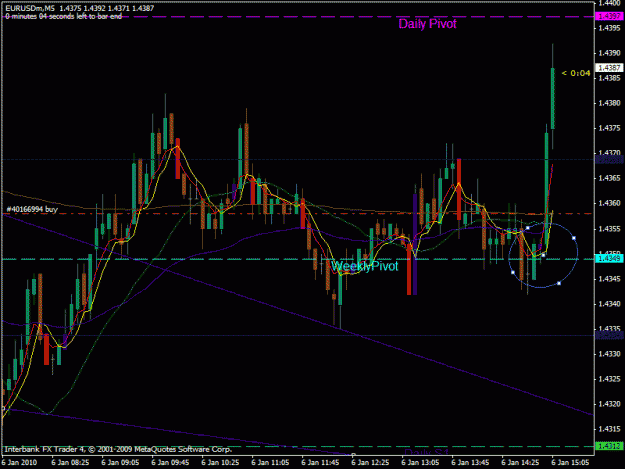Click the '6 Jan 2010' time axis label
Viewport: 625px width, 469px height.
(x=19, y=463)
